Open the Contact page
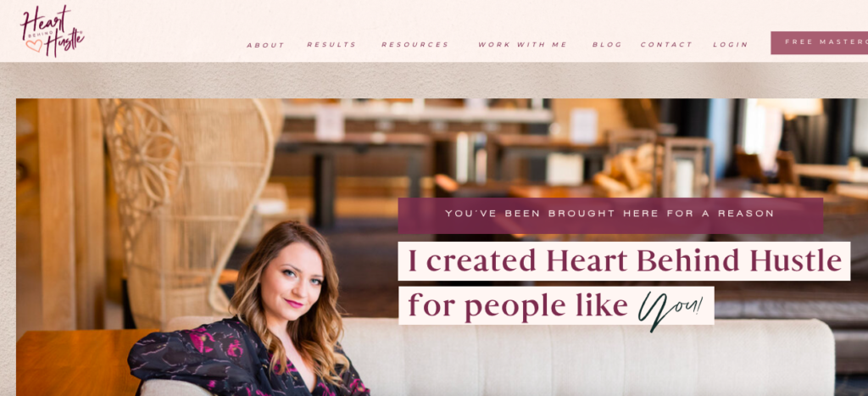This screenshot has width=868, height=396. 666,44
